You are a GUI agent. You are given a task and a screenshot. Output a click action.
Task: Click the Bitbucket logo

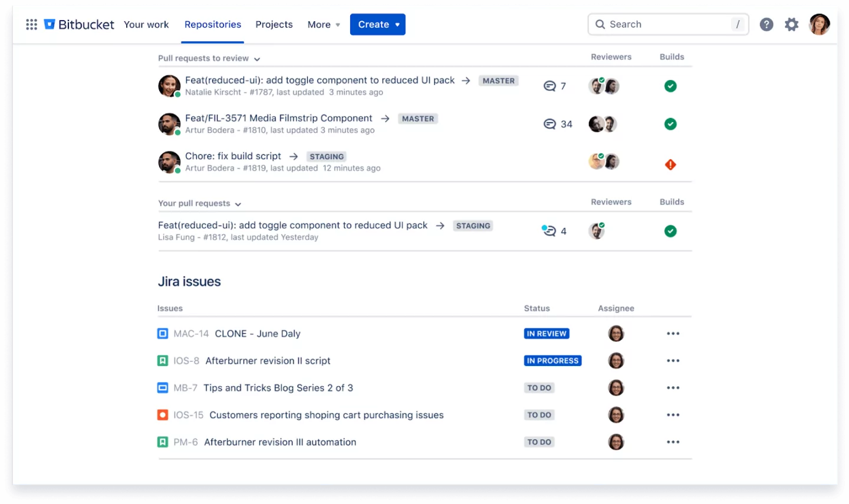(x=79, y=24)
